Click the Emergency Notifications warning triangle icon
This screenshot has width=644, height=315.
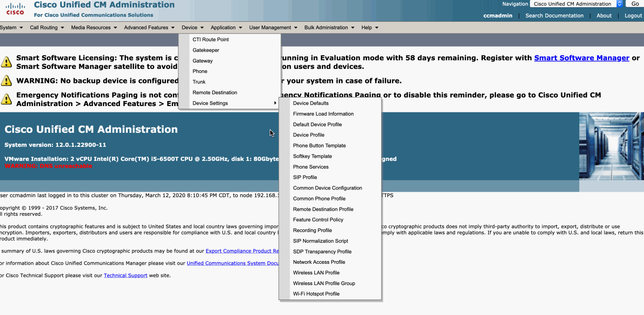tap(6, 98)
